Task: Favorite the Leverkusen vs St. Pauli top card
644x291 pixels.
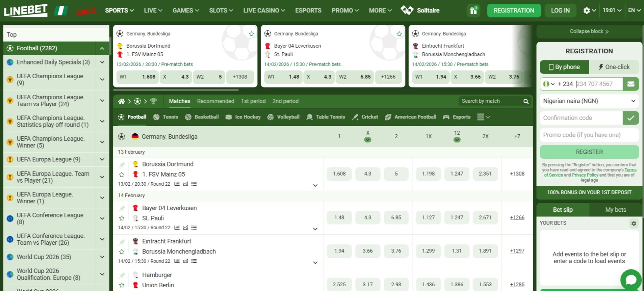Action: 399,34
